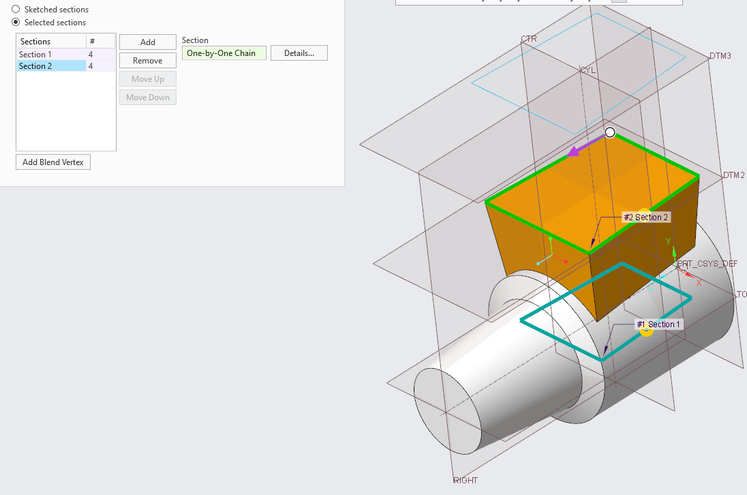Click the One-by-One Chain collector field

point(224,53)
